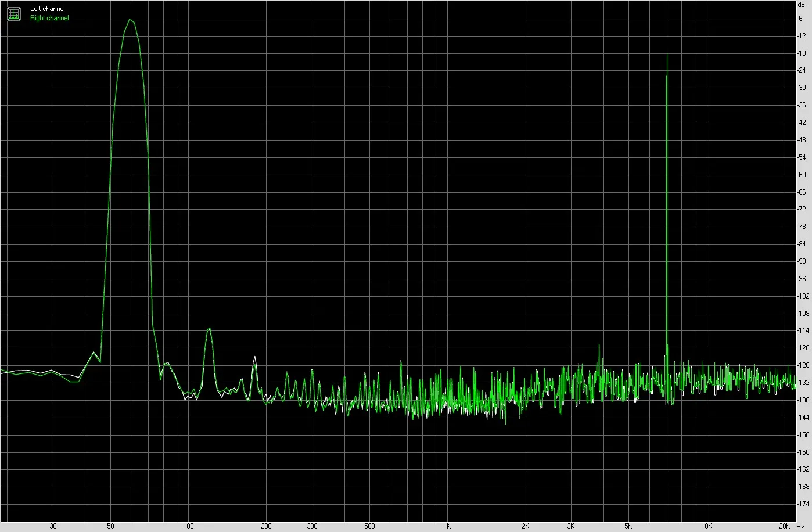This screenshot has width=812, height=532.
Task: Click the -120 level axis label
Action: [803, 348]
